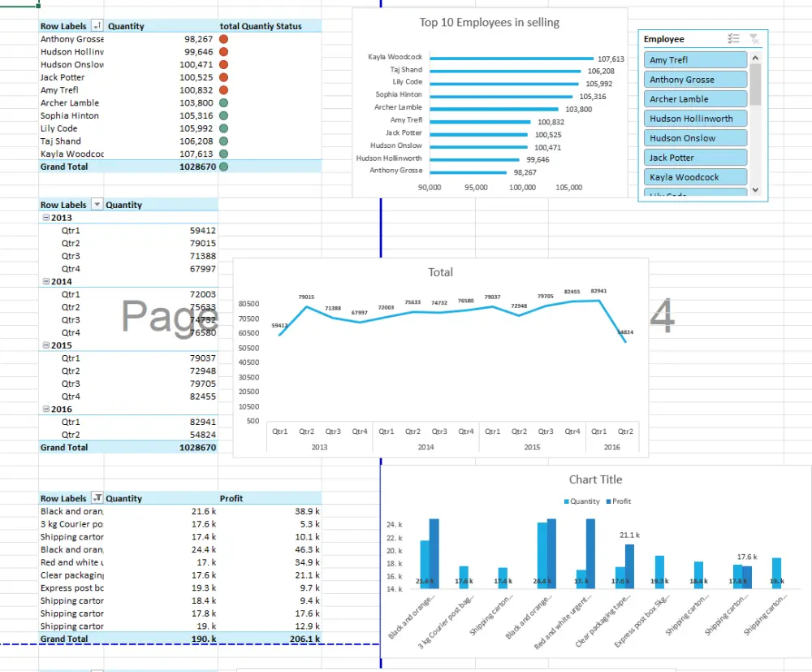Screen dimensions: 812x672
Task: Click the Top 10 Employees in selling chart title
Action: pyautogui.click(x=489, y=23)
